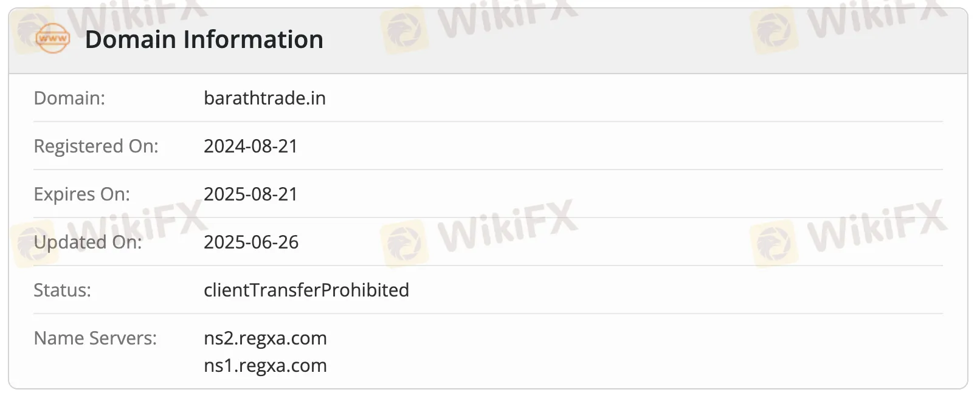Click the orange www globe icon

click(x=52, y=38)
